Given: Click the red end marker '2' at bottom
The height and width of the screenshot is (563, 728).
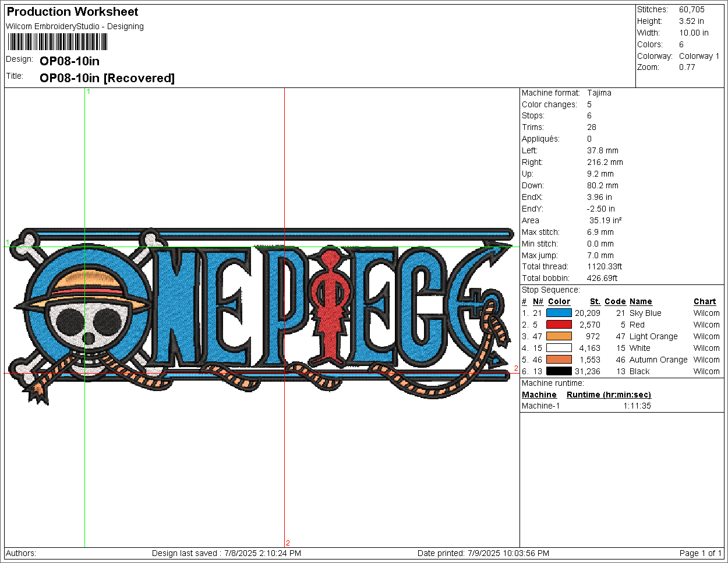Looking at the screenshot, I should tap(288, 543).
